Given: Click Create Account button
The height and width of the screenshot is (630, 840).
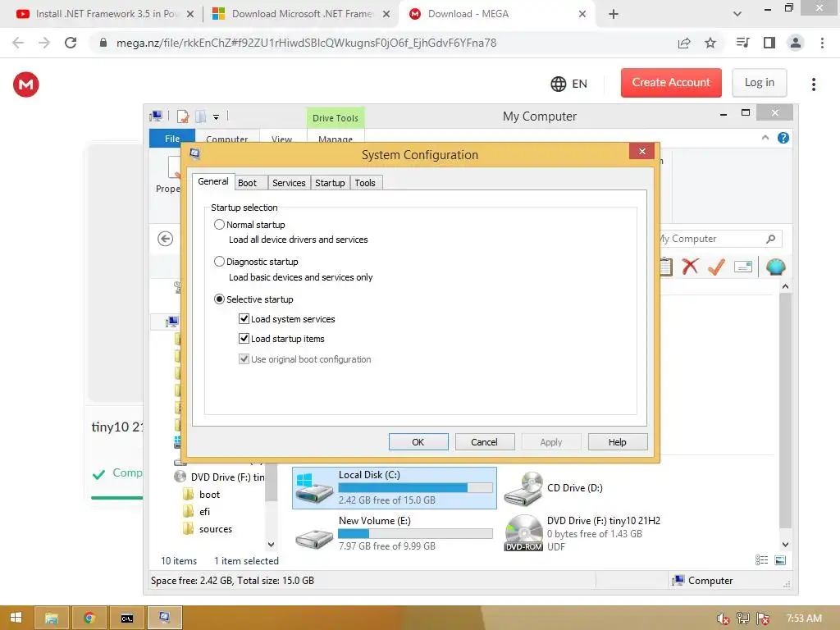Looking at the screenshot, I should click(x=671, y=83).
